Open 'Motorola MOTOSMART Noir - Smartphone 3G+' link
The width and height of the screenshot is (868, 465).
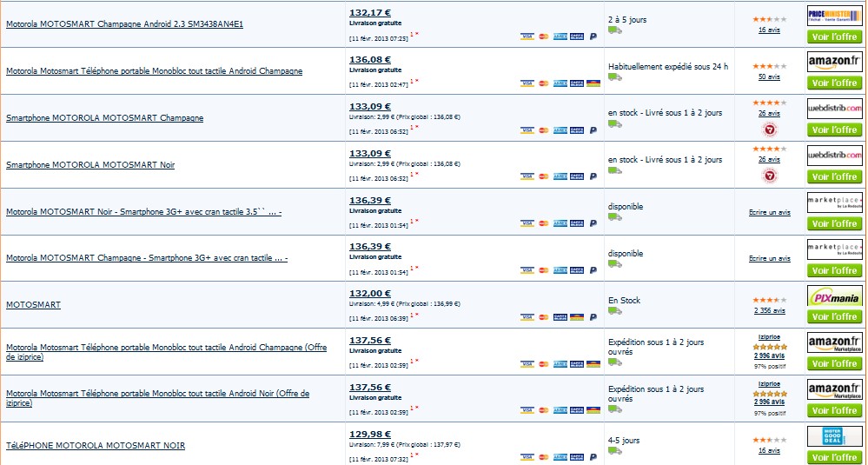144,212
